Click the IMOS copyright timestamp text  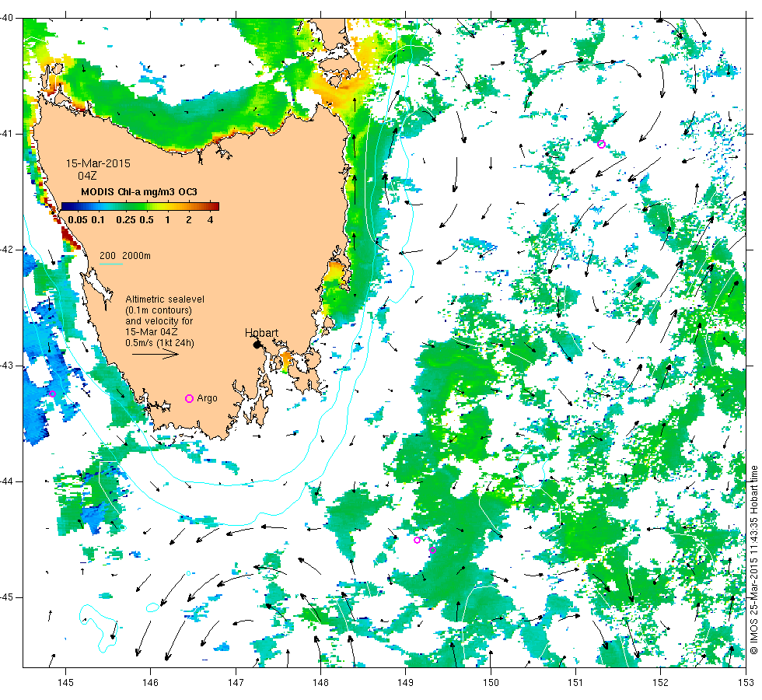753,559
